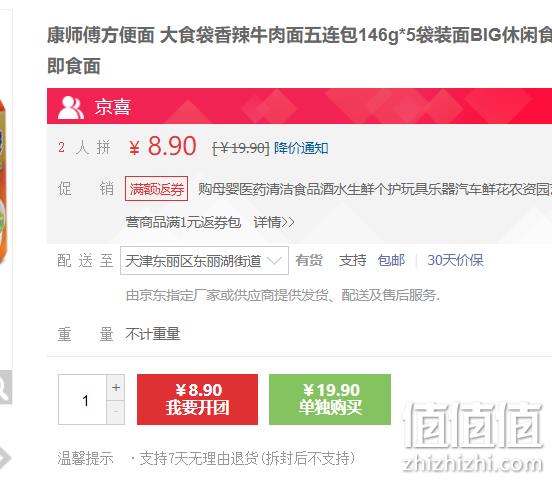Click the product image thumbnail on the left edge
Viewport: 552px width, 481px height.
pyautogui.click(x=4, y=181)
